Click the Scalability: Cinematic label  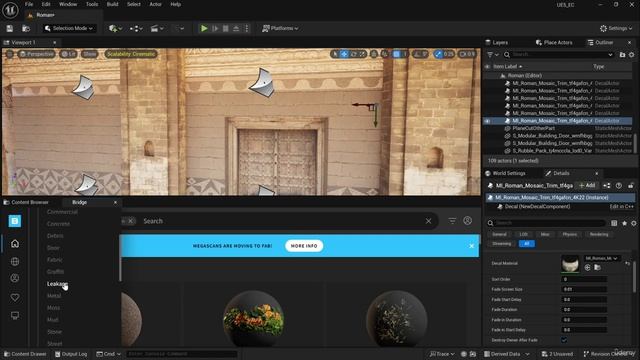click(x=131, y=54)
